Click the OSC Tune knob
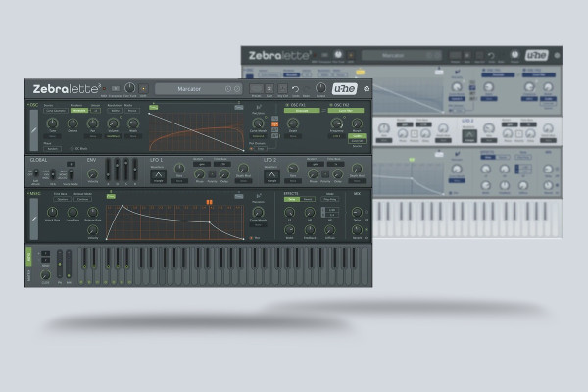588x392 pixels. coord(53,123)
